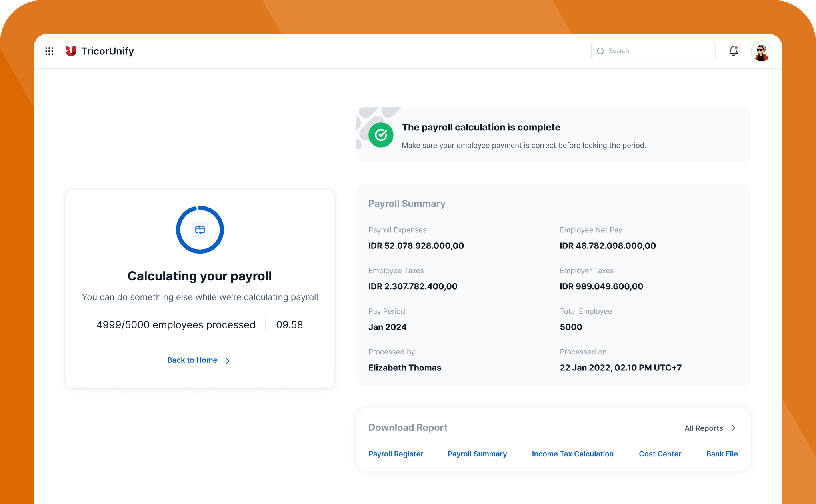Click the TricorUnify logo icon
The height and width of the screenshot is (504, 816).
[72, 51]
